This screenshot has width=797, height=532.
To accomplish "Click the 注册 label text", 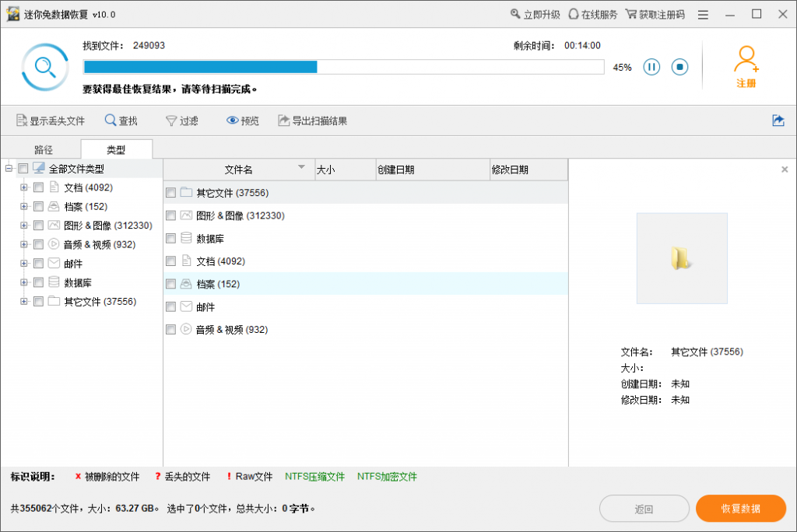I will 746,83.
